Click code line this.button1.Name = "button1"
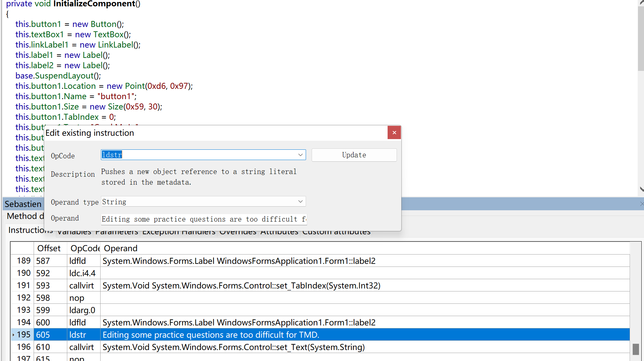 (76, 96)
